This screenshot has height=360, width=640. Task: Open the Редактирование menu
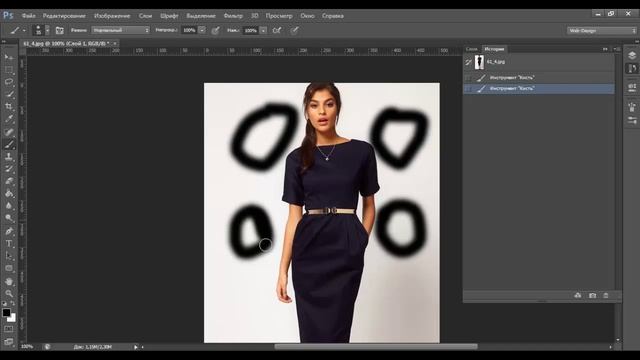64,16
